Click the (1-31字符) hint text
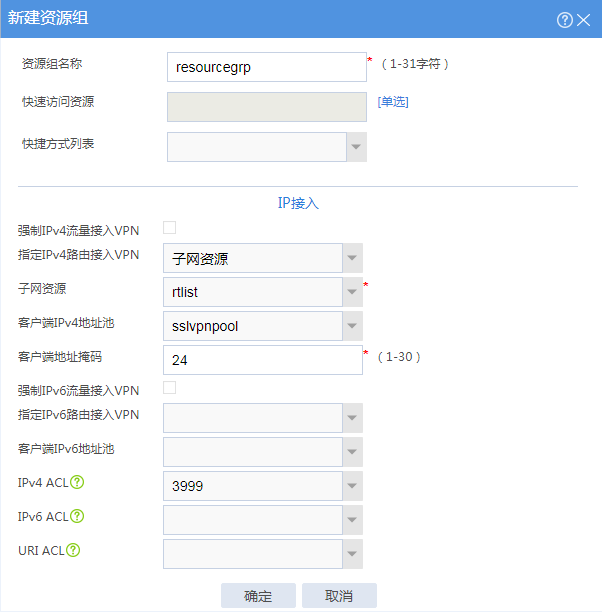 (x=415, y=64)
